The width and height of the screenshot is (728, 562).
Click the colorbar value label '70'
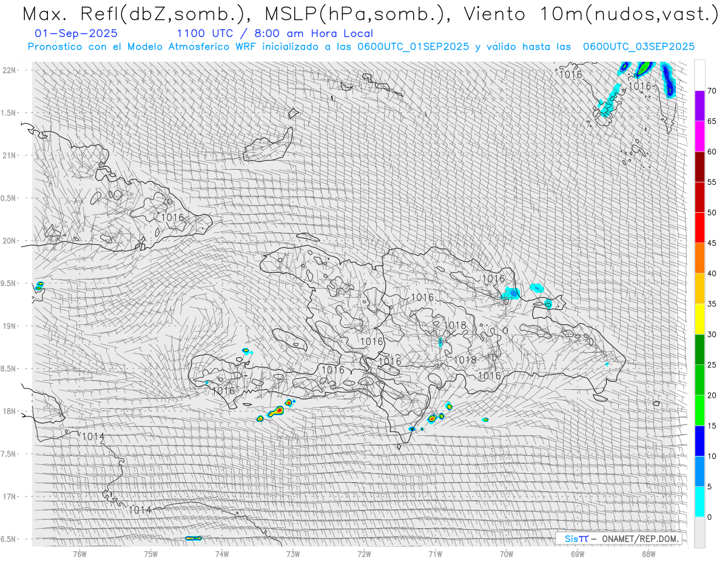click(712, 91)
